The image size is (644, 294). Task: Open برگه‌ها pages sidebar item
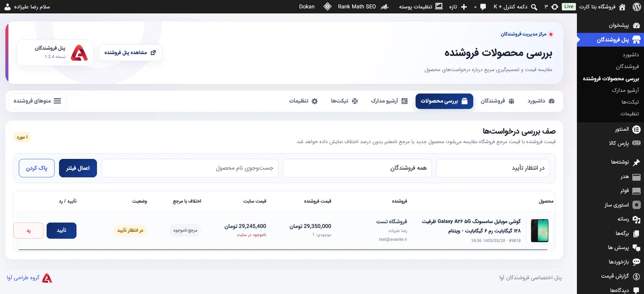pos(611,233)
